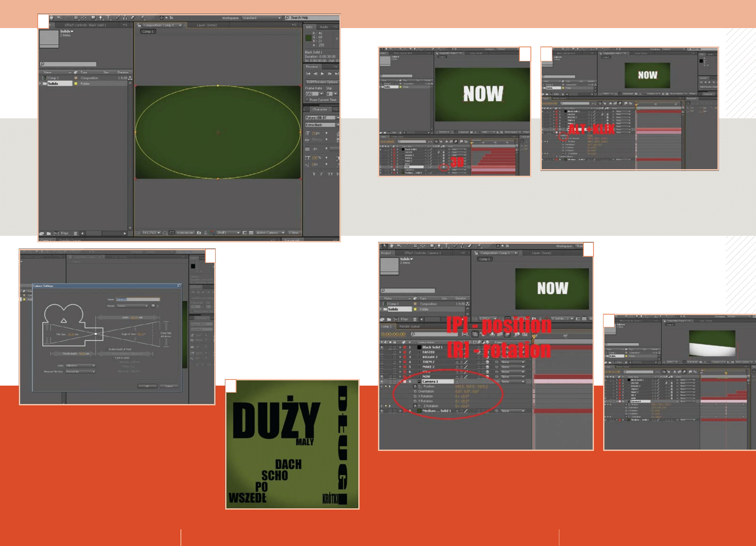The width and height of the screenshot is (756, 546).
Task: Hide the Medium Solid 1 layer eye
Action: (382, 411)
